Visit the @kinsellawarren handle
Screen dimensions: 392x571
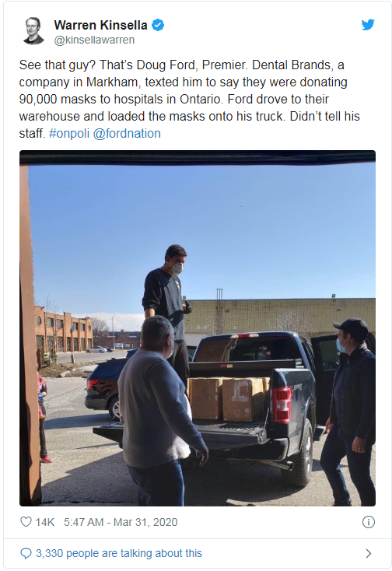(x=94, y=40)
